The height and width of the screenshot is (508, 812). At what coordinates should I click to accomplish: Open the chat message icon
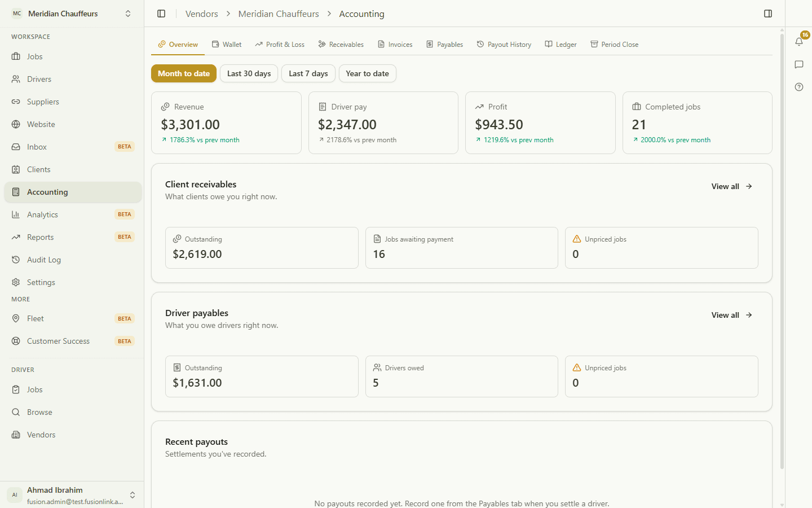coord(799,64)
